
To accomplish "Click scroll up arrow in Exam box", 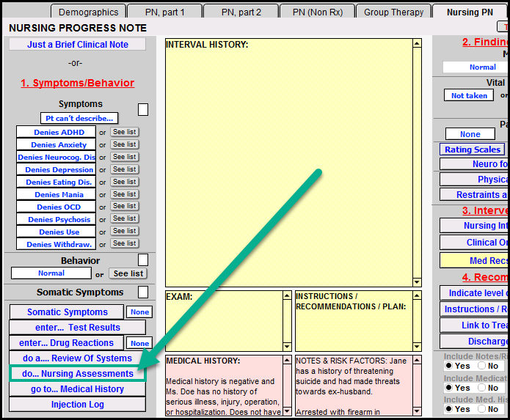I will point(287,297).
